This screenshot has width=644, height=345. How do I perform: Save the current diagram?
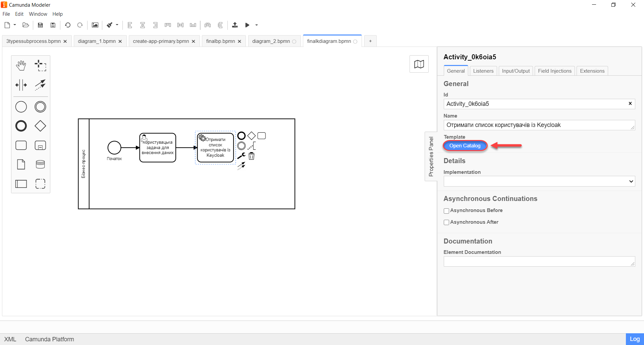pos(40,25)
